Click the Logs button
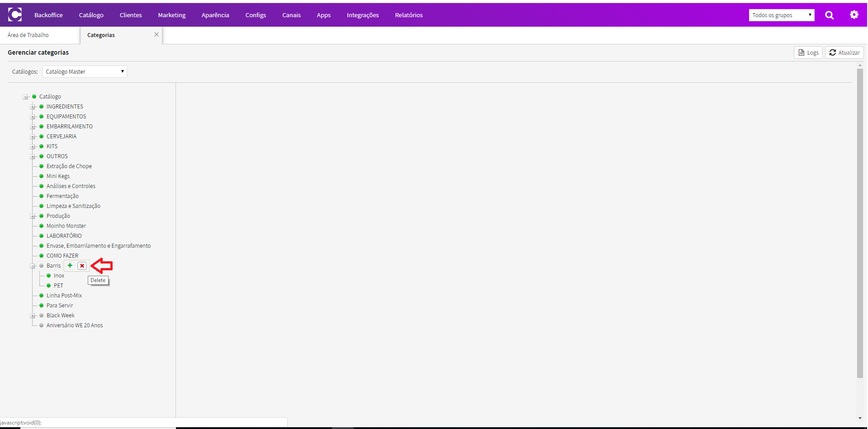Viewport: 868px width, 429px height. coord(808,52)
